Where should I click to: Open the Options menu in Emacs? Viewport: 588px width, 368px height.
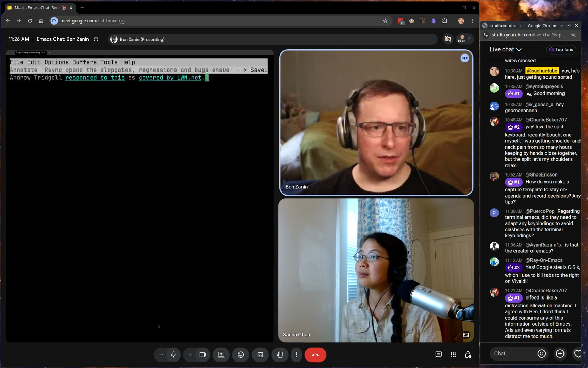(56, 62)
